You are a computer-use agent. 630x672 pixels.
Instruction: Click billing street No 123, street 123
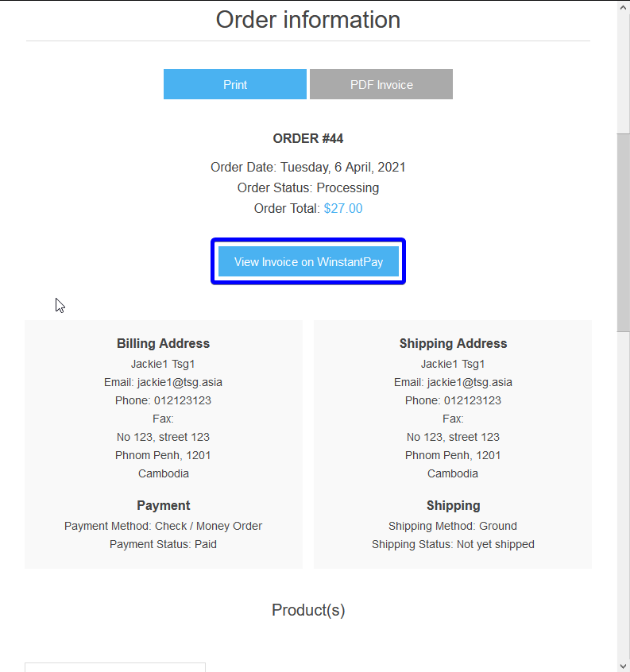point(164,437)
